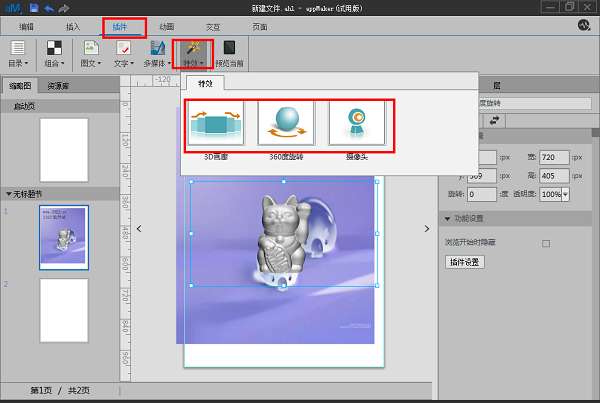Click the save disk icon in title bar
This screenshot has height=403, width=600.
35,7
